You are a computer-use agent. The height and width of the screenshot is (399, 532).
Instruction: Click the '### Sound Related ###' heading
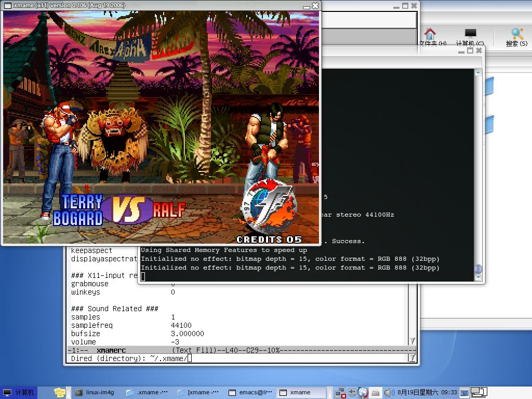[115, 309]
